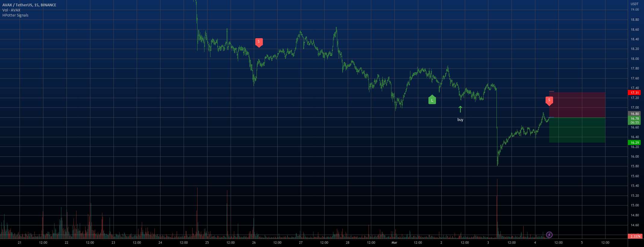This screenshot has height=247, width=644.
Task: Click the 18.00 price axis label
Action: [x=635, y=59]
